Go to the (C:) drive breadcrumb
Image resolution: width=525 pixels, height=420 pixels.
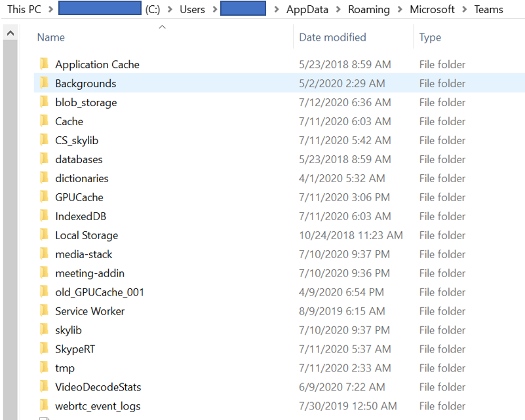pyautogui.click(x=152, y=10)
